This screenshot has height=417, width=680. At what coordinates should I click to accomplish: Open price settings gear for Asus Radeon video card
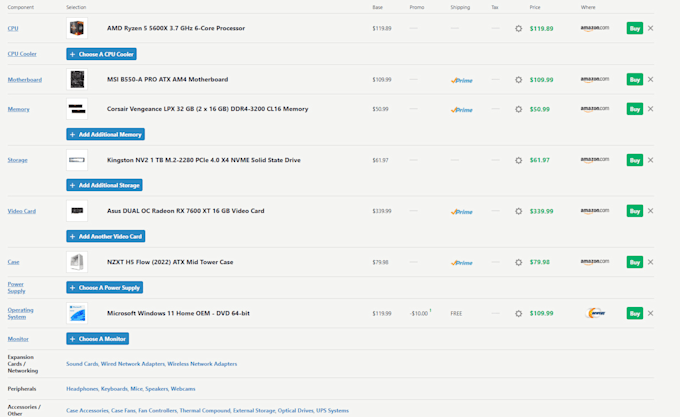[x=518, y=212]
